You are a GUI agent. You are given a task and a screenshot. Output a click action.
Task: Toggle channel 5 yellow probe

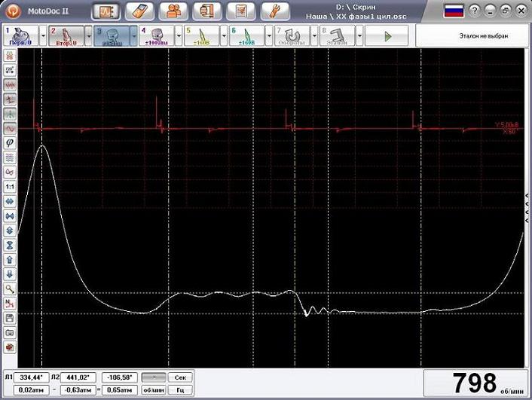pyautogui.click(x=201, y=35)
